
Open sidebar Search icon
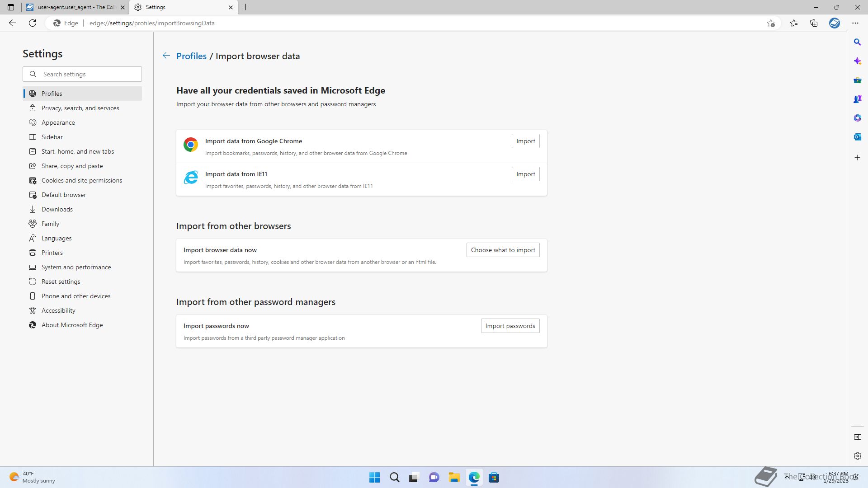857,42
